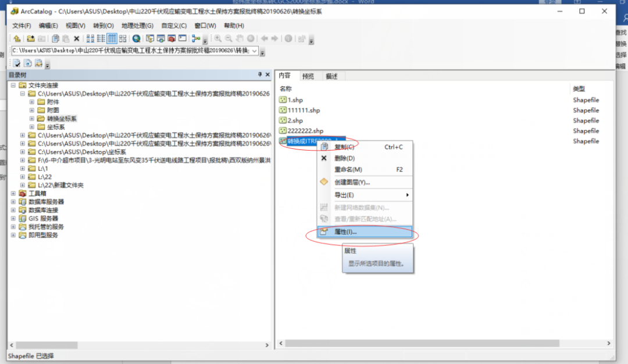Open the ModelBuilder window icon
The image size is (628, 364).
point(196,38)
